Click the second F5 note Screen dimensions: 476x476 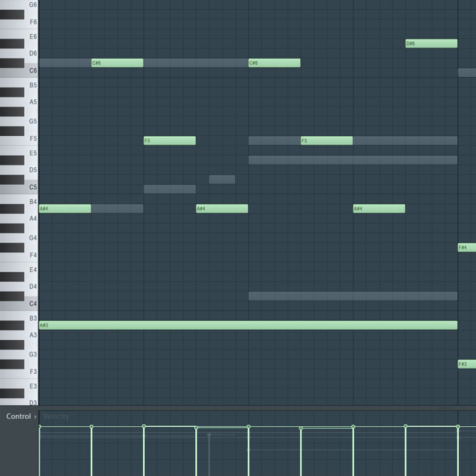tap(326, 140)
